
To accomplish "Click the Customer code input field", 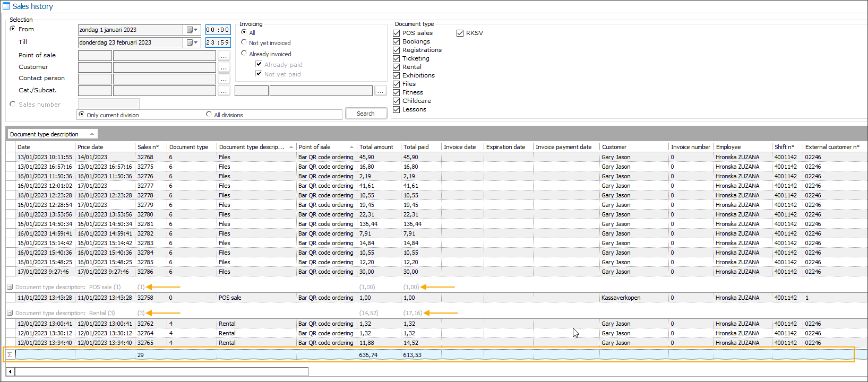I will point(95,67).
